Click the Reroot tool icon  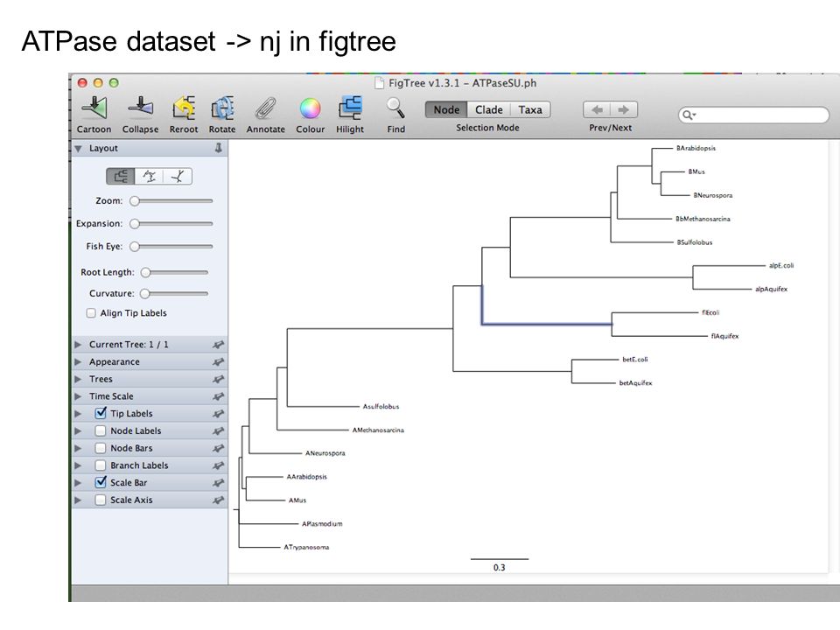click(184, 108)
